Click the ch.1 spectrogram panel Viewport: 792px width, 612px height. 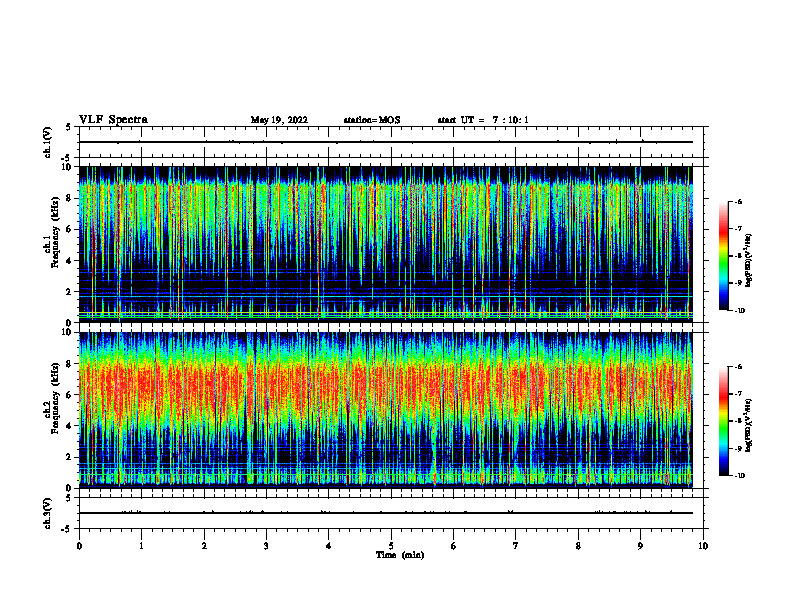pyautogui.click(x=385, y=244)
